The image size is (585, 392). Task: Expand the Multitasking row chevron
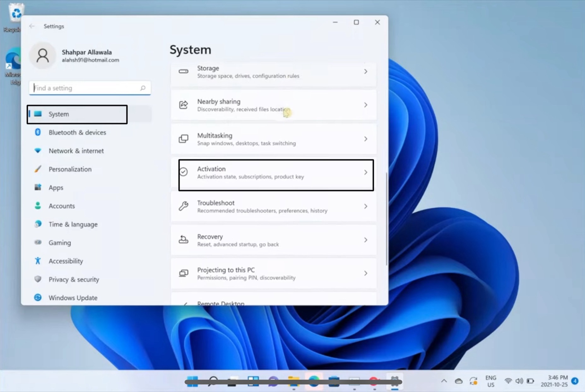pos(366,139)
